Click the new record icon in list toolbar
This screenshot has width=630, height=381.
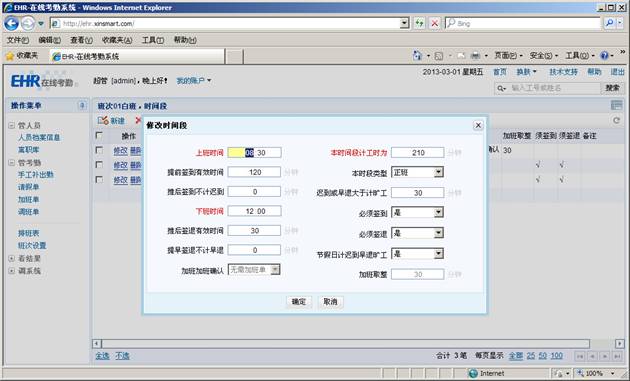point(103,120)
